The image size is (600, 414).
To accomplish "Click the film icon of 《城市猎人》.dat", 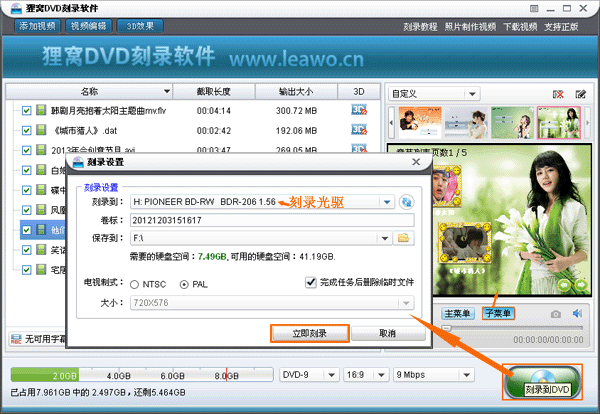I will point(41,130).
